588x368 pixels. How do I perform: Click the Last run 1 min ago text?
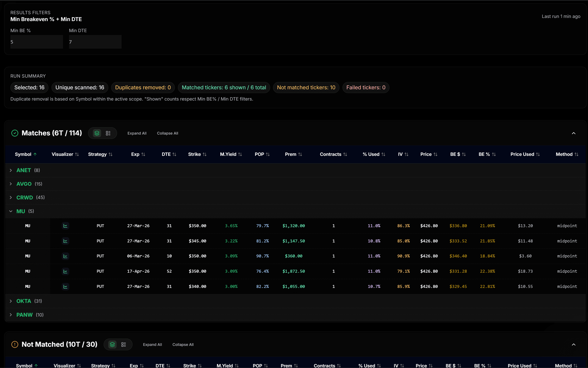click(561, 16)
